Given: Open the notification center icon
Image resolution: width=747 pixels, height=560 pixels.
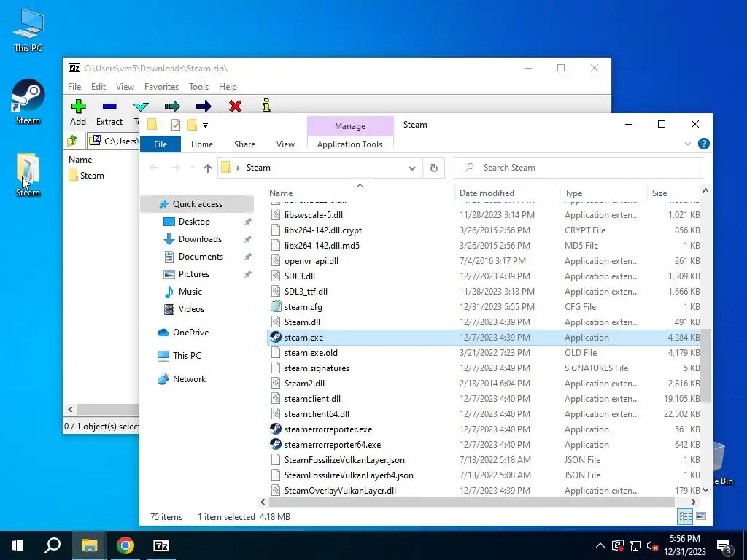Looking at the screenshot, I should click(724, 545).
